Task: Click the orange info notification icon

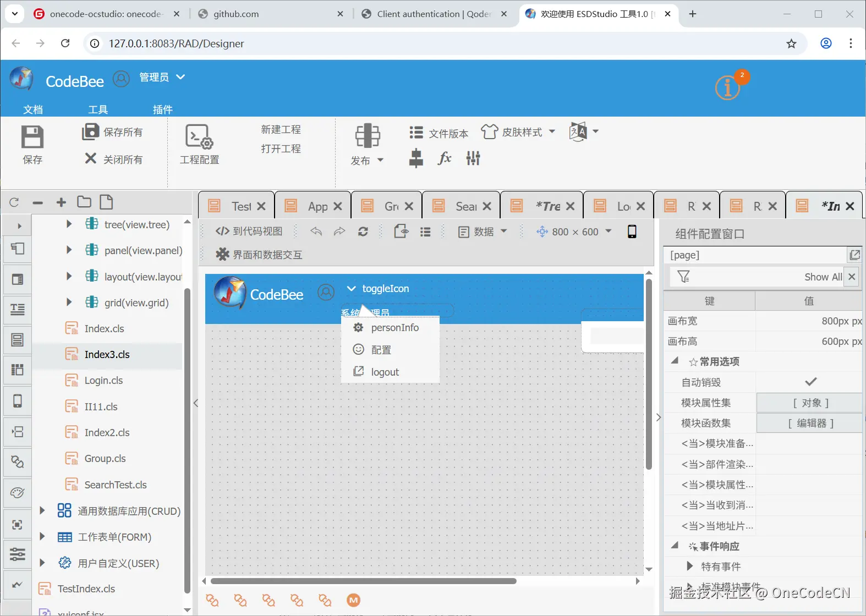Action: [x=728, y=87]
